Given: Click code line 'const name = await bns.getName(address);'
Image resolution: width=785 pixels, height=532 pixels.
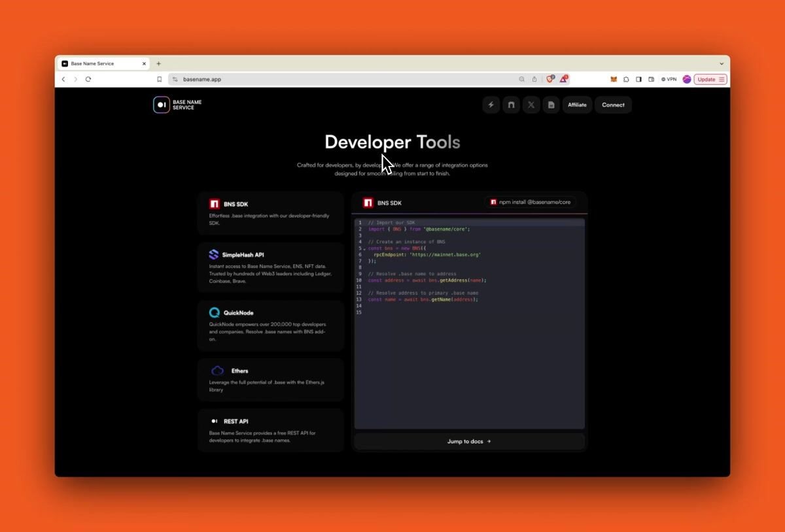Looking at the screenshot, I should click(x=423, y=299).
